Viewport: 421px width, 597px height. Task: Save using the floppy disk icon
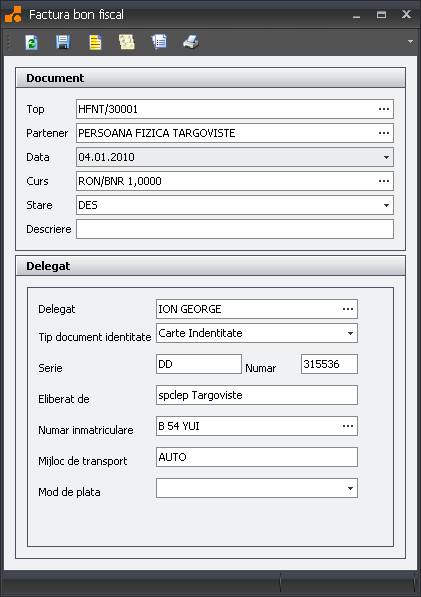pyautogui.click(x=63, y=42)
